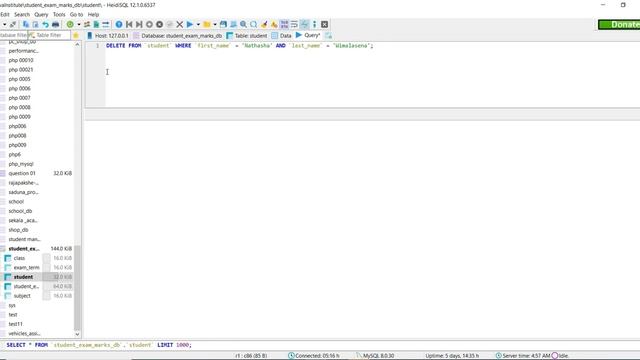The image size is (640, 360).
Task: Click the disconnect session icon in toolbar
Action: [x=13, y=24]
